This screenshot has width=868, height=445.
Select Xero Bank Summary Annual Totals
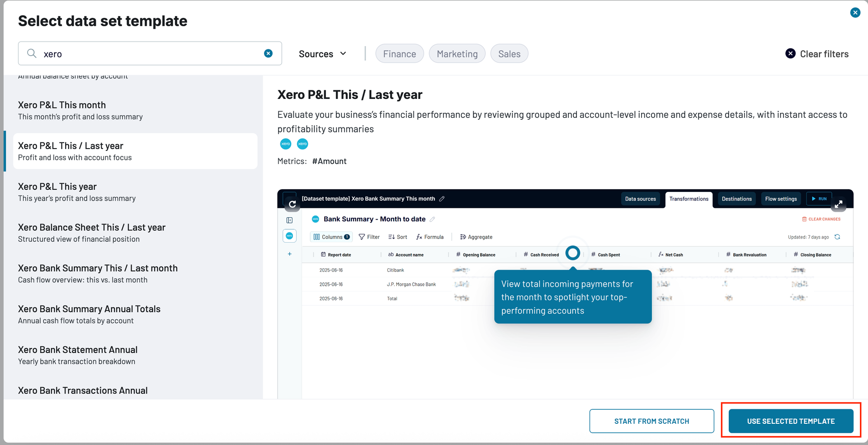click(x=135, y=314)
